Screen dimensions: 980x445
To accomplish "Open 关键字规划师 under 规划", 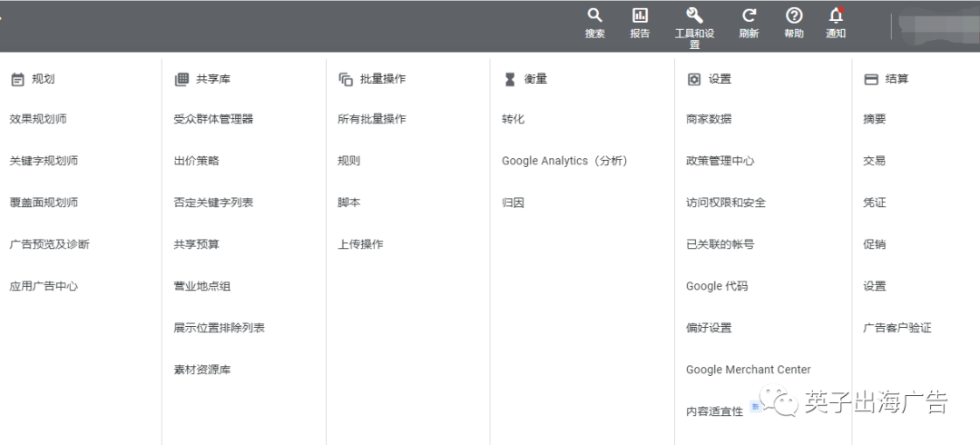I will (44, 161).
